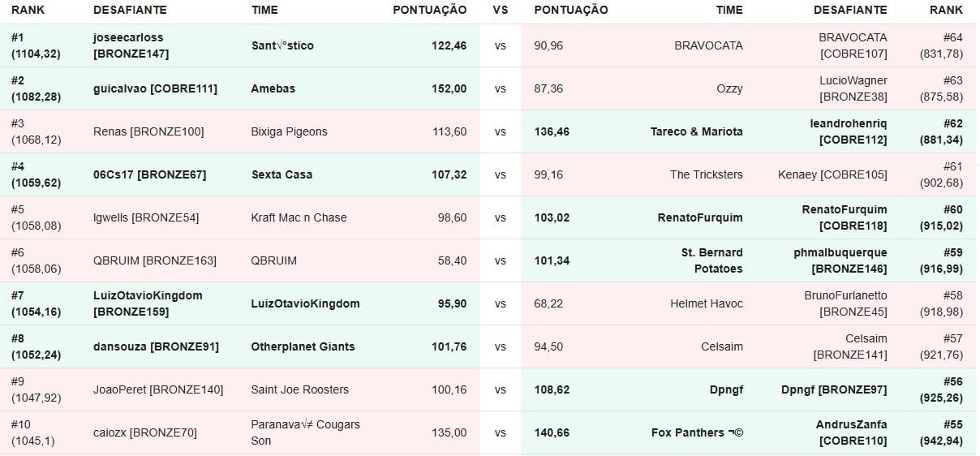This screenshot has width=980, height=456.
Task: Open BrunoFurlanetto [BRONZE45] challenger profile
Action: click(845, 303)
